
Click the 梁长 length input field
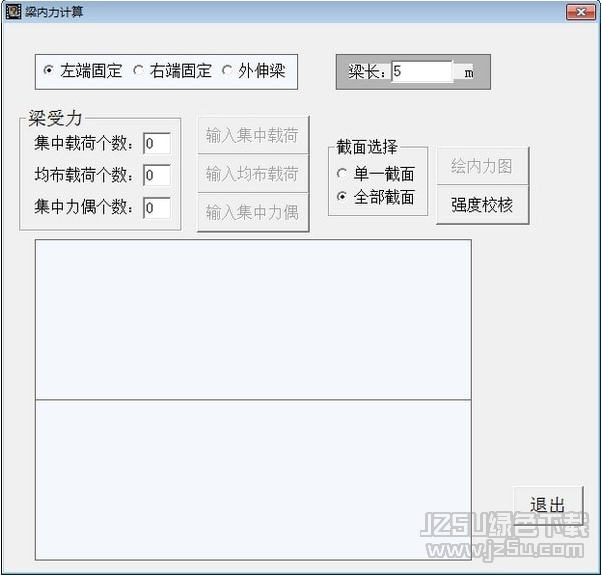click(422, 71)
